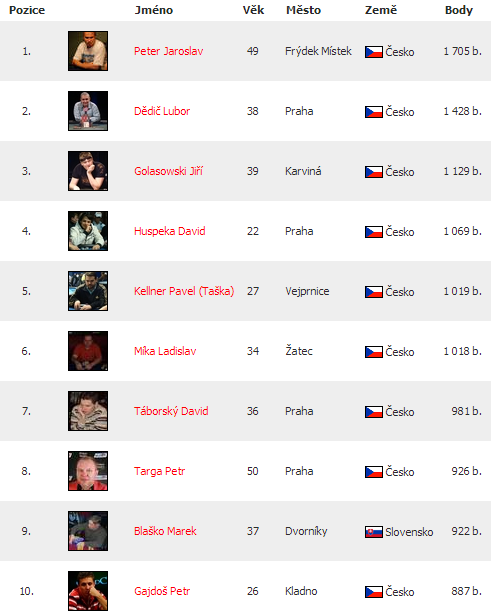Click Dědič Lubor's photo thumbnail
The image size is (491, 616).
point(88,111)
